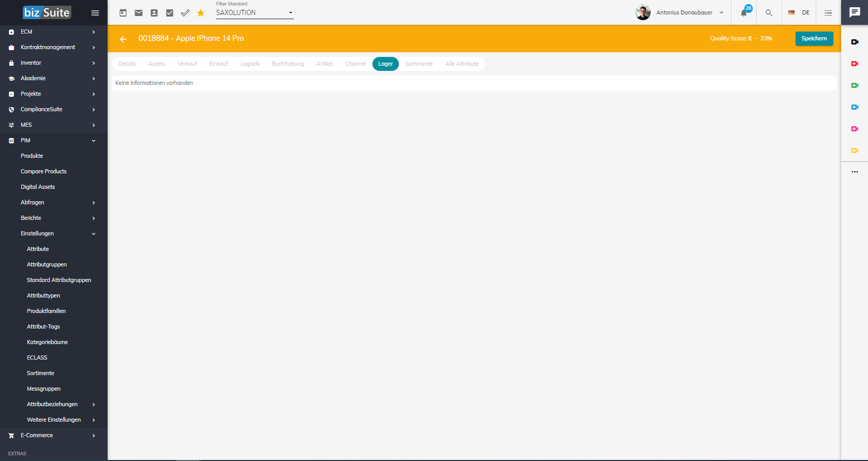Open the Filter Mandant SAXOLUTION dropdown
868x461 pixels.
pyautogui.click(x=255, y=12)
